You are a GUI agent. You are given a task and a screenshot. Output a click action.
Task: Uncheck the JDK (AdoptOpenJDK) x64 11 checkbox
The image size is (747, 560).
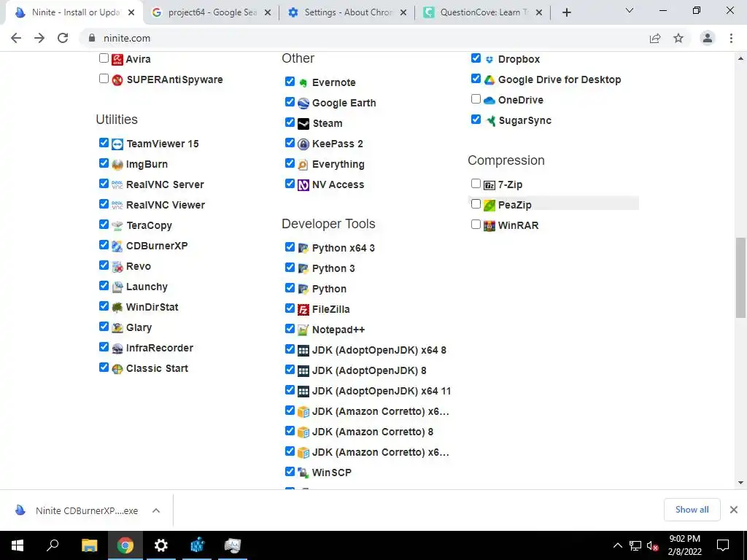(290, 390)
